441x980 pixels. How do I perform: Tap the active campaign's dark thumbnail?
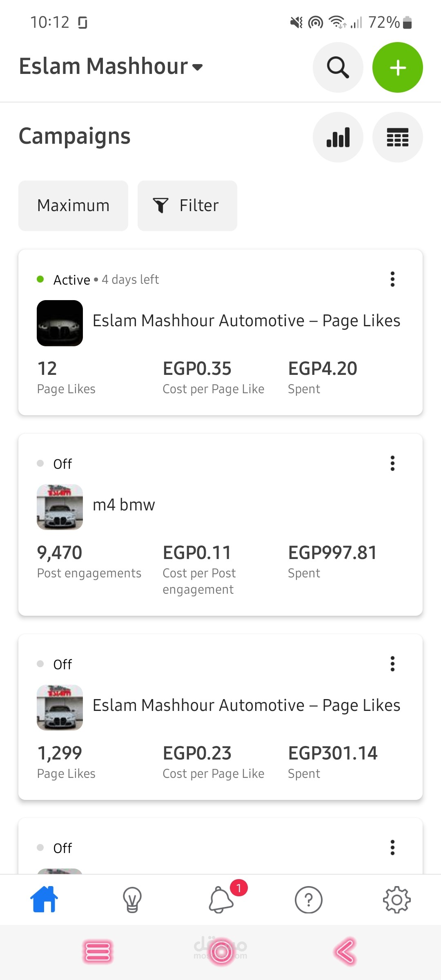[x=60, y=323]
